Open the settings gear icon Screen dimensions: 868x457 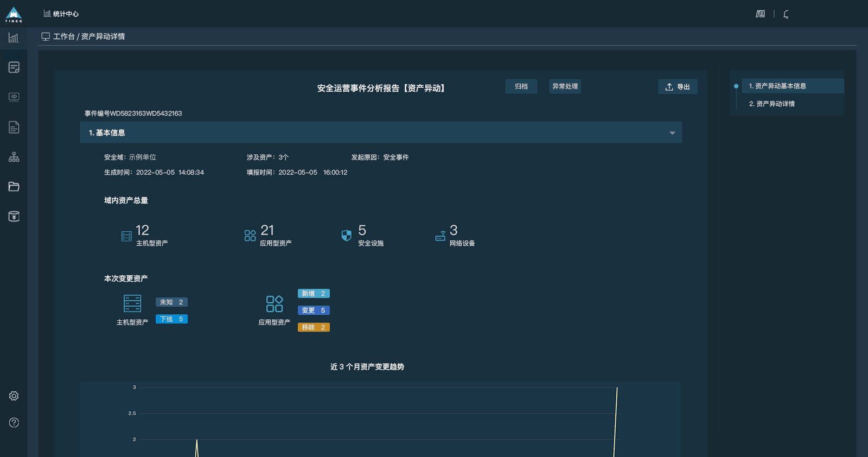pos(14,396)
